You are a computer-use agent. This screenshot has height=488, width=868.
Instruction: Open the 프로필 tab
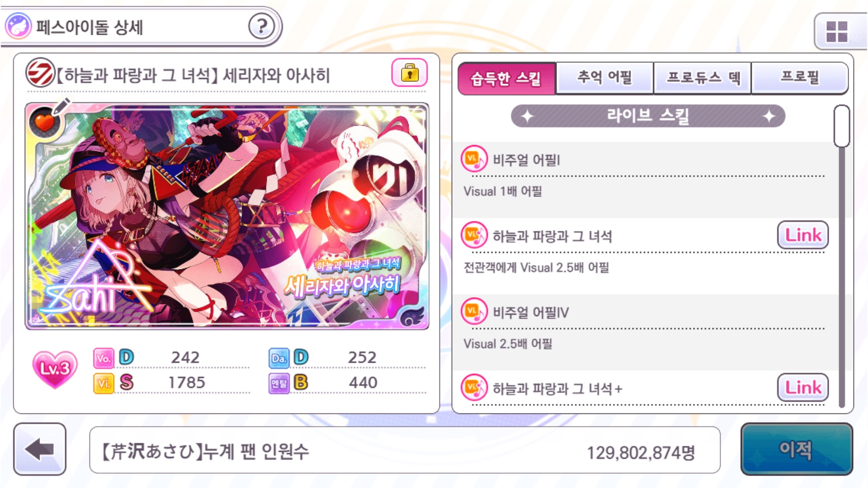[800, 78]
